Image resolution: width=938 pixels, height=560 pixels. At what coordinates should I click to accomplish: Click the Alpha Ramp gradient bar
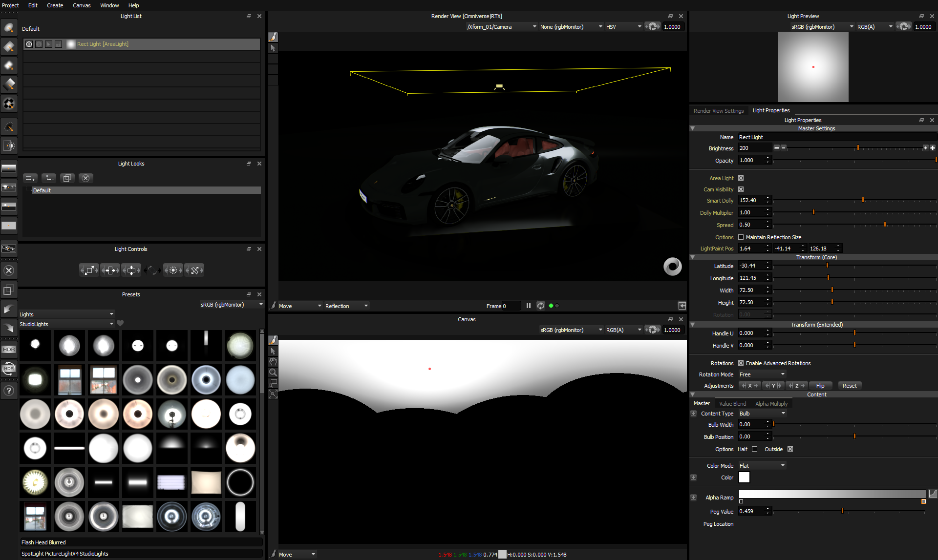pyautogui.click(x=832, y=494)
